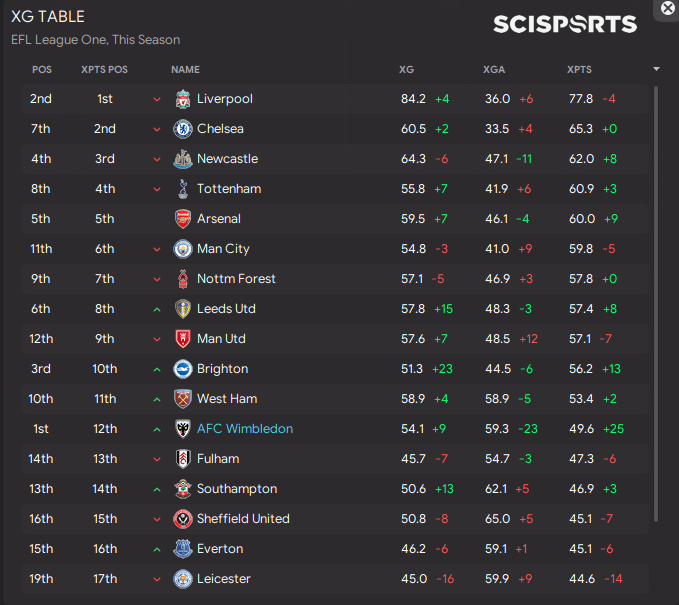Sort by the XPTS POS column header
Viewport: 679px width, 605px height.
(104, 70)
